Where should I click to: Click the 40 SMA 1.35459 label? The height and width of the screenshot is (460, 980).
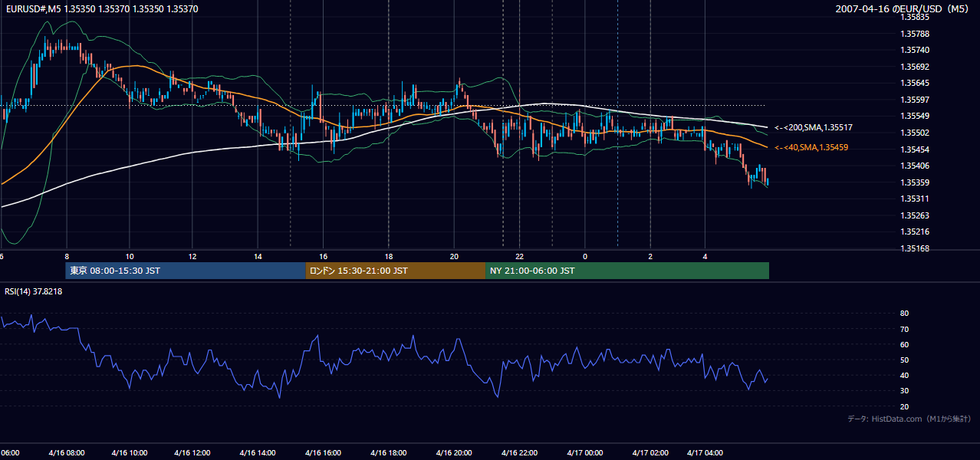[811, 147]
